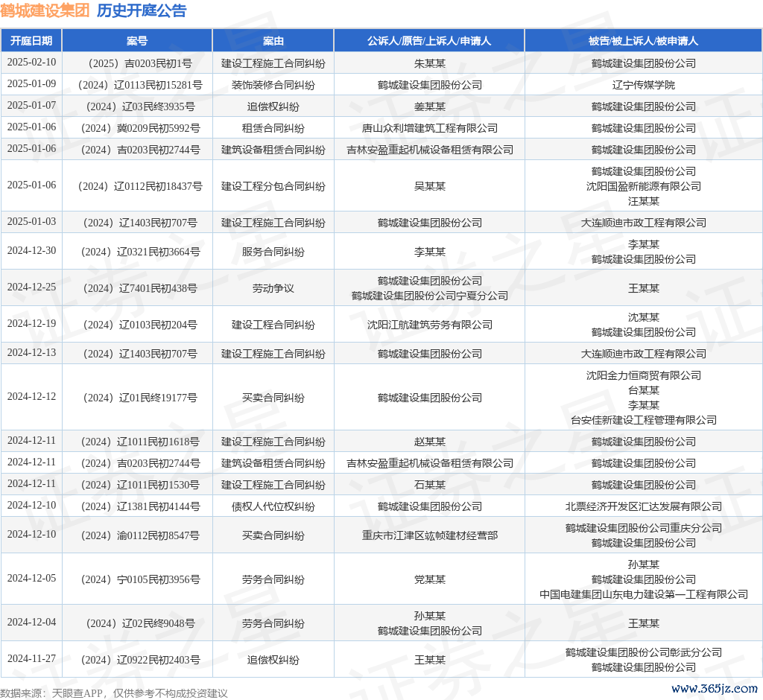This screenshot has height=700, width=763.
Task: Click case number (2024)辽1011民初1530号
Action: [x=140, y=485]
